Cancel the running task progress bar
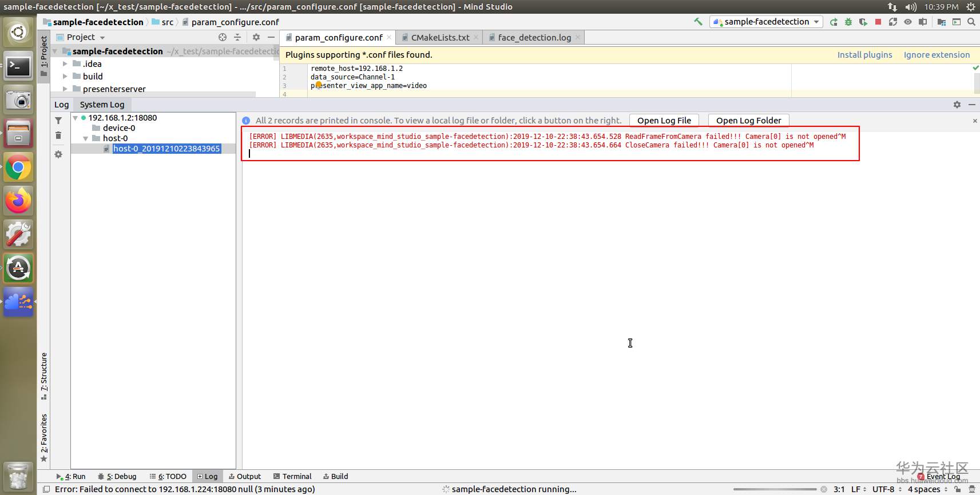Viewport: 980px width, 495px height. (823, 489)
